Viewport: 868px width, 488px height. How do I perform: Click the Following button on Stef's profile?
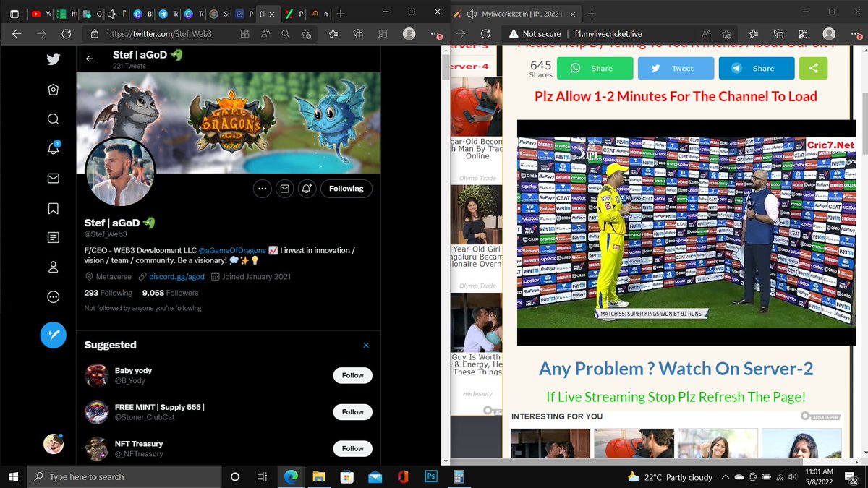pos(346,189)
